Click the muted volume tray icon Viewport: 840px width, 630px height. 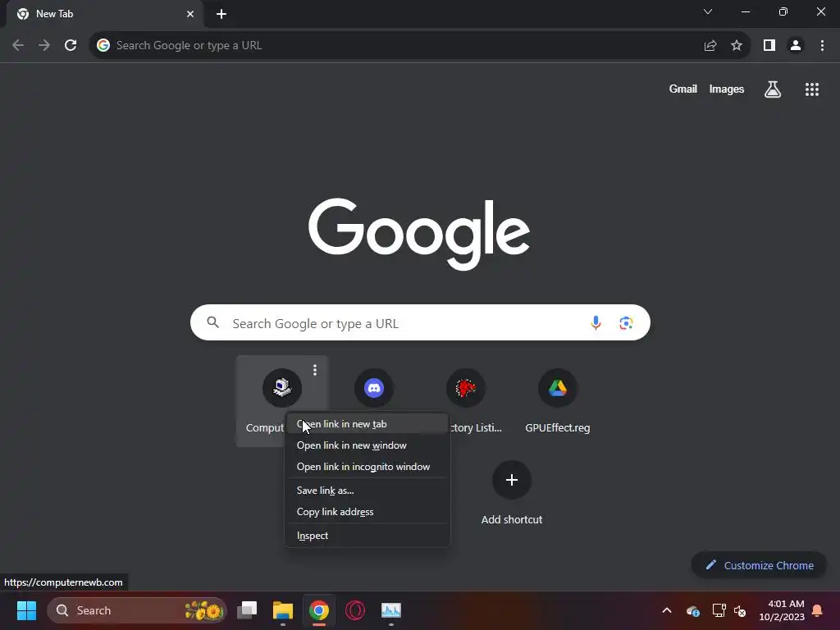tap(740, 610)
